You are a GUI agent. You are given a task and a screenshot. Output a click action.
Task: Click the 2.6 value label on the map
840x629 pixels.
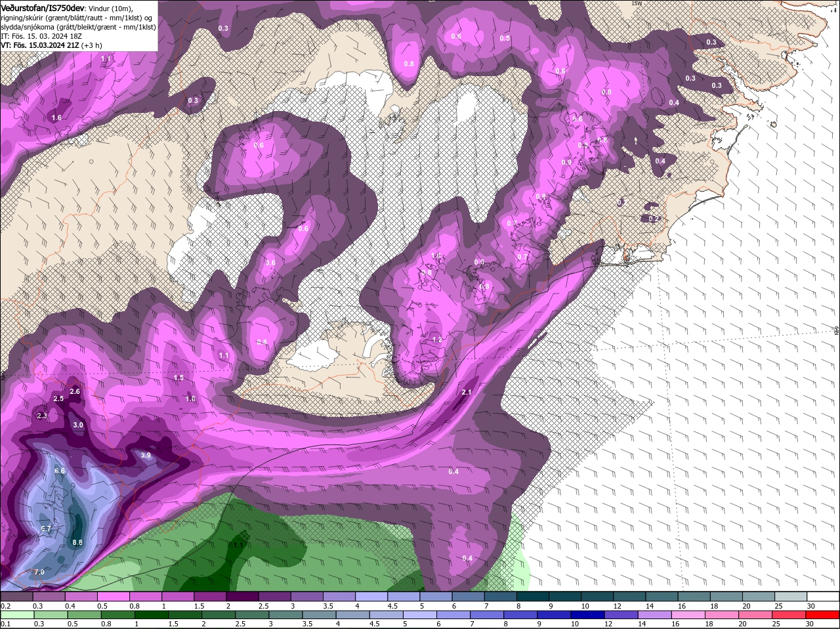(75, 391)
